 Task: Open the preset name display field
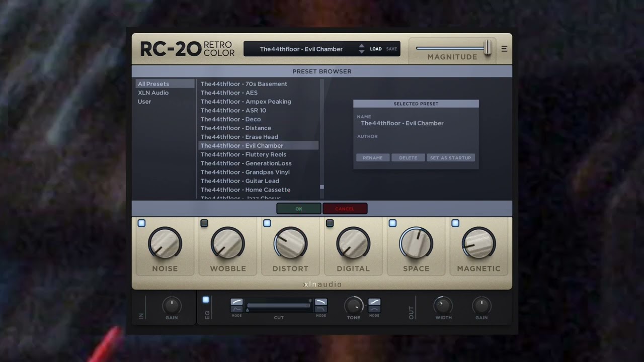(x=301, y=49)
